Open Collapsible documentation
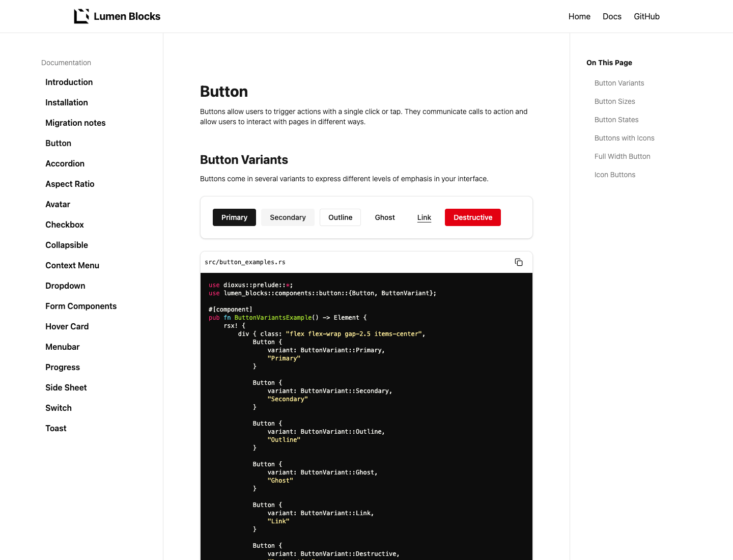 [x=67, y=245]
